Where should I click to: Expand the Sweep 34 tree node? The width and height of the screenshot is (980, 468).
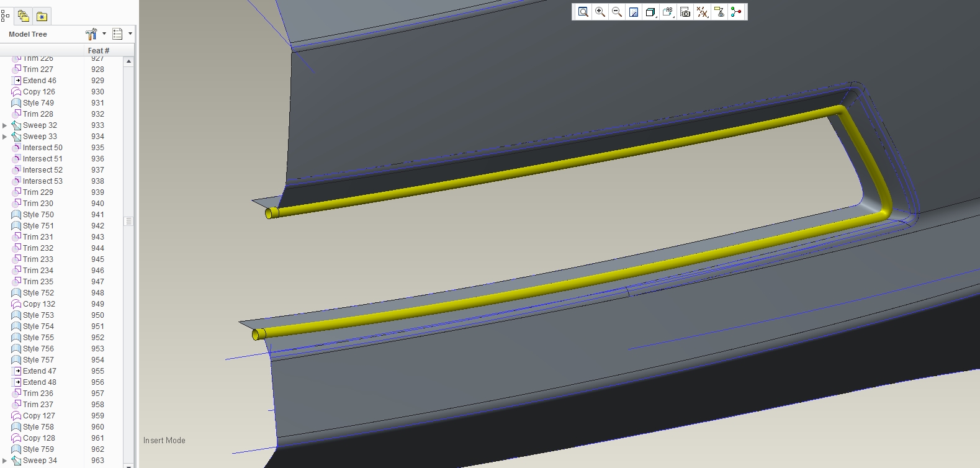click(5, 461)
